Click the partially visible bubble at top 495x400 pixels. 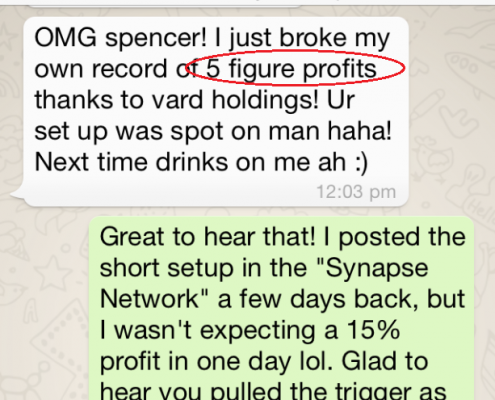tap(165, 3)
